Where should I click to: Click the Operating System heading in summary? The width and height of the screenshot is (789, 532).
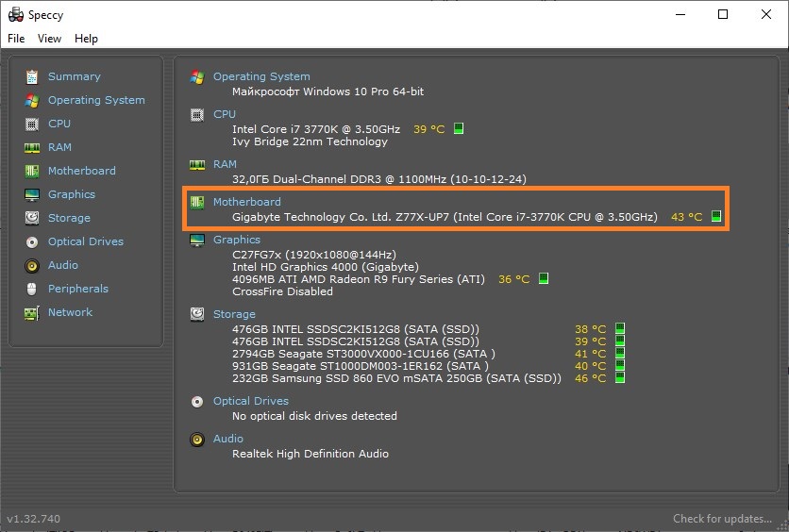(x=261, y=76)
